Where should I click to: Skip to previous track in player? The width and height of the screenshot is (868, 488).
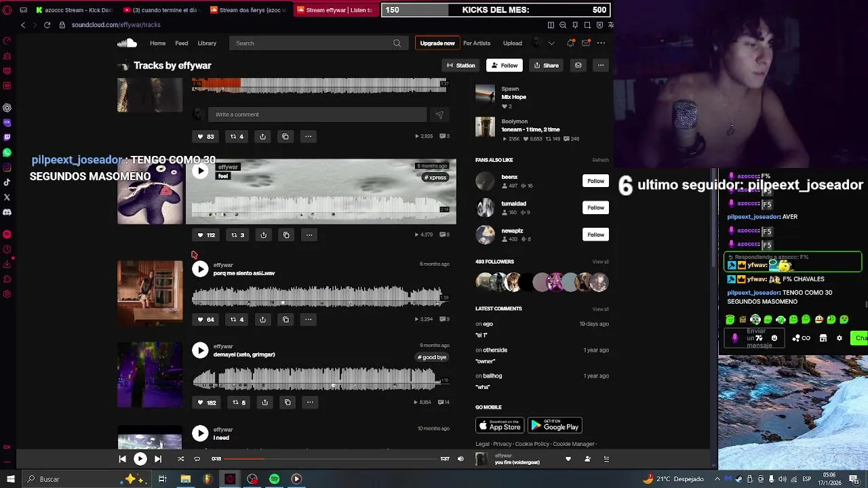pyautogui.click(x=122, y=459)
